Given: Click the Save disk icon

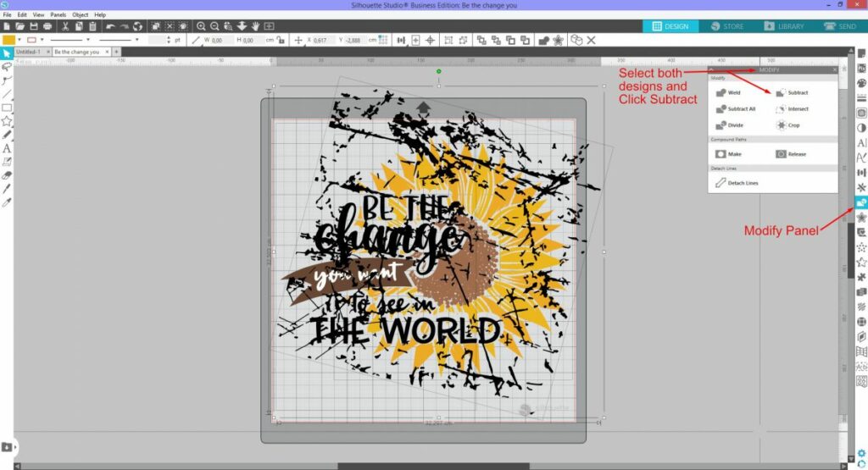Looking at the screenshot, I should point(32,27).
